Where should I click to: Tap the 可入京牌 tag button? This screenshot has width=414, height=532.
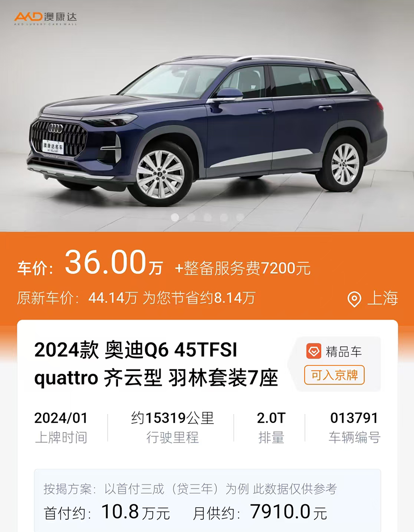[334, 375]
